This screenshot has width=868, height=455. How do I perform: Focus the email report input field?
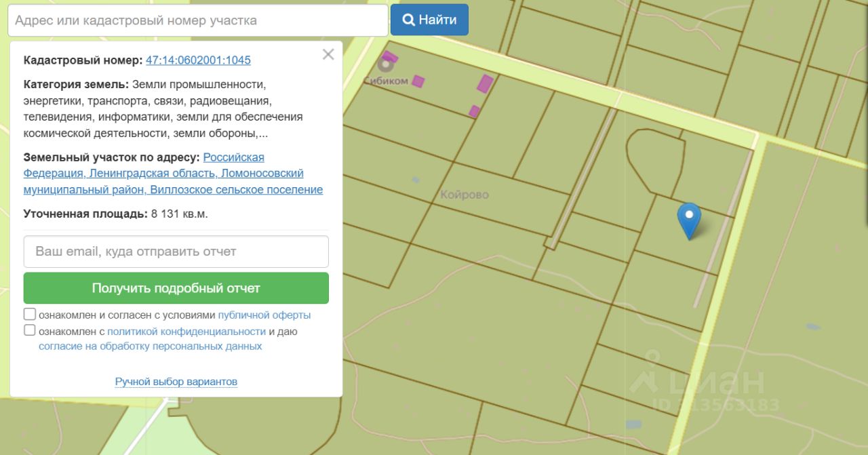(176, 252)
